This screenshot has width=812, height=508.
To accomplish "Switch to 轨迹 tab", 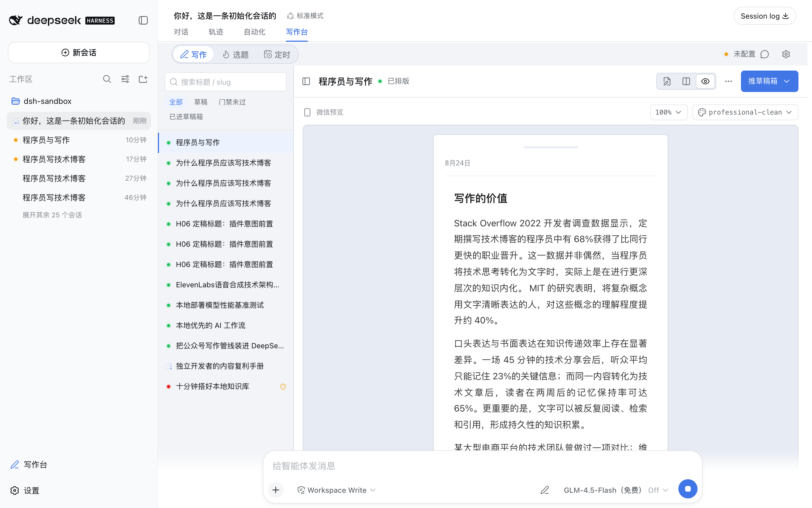I will click(x=216, y=32).
